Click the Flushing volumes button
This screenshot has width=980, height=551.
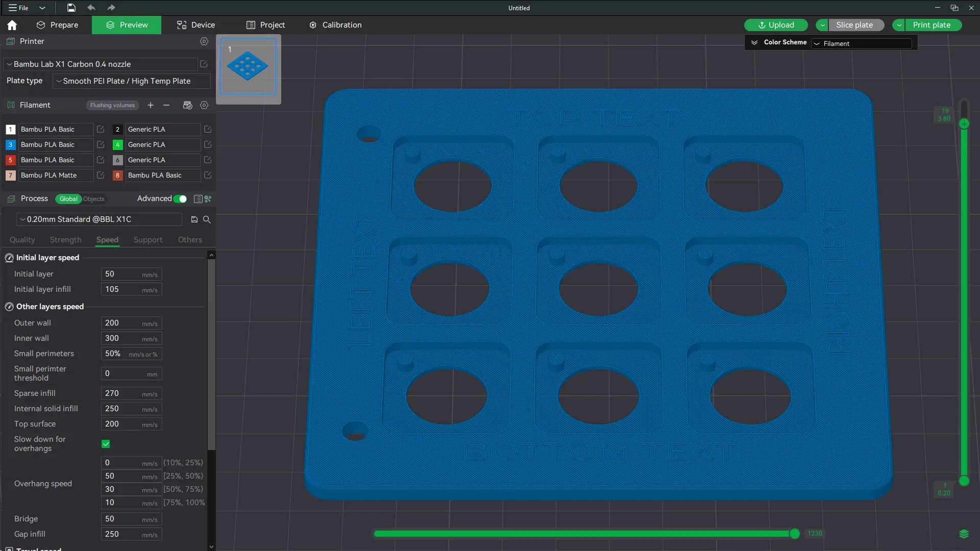(x=112, y=105)
